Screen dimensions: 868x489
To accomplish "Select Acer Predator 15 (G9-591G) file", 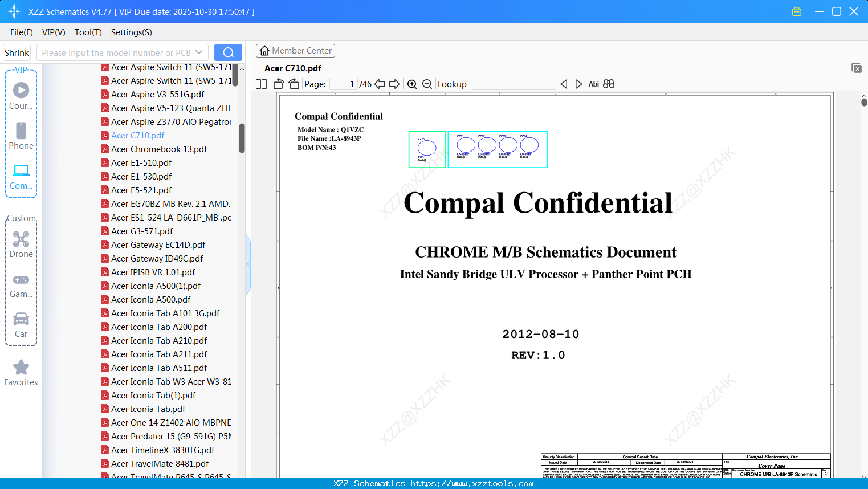I will 171,437.
